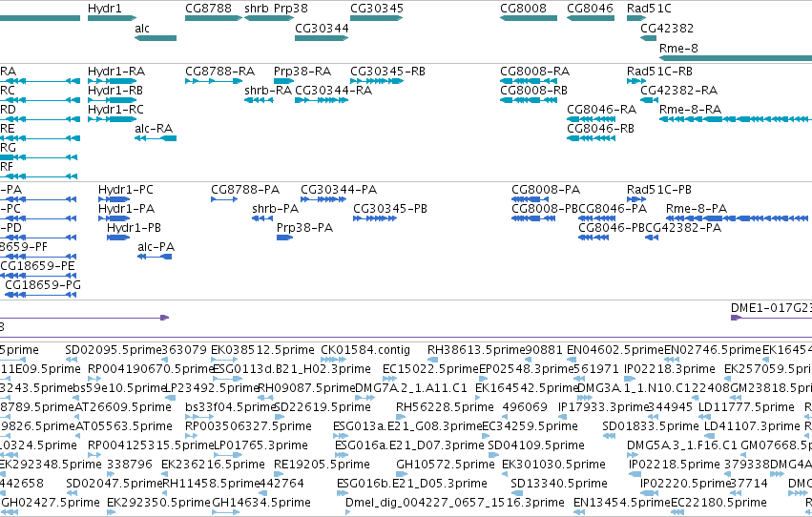The width and height of the screenshot is (812, 517).
Task: Select transcript shrb-RA
Action: click(259, 100)
